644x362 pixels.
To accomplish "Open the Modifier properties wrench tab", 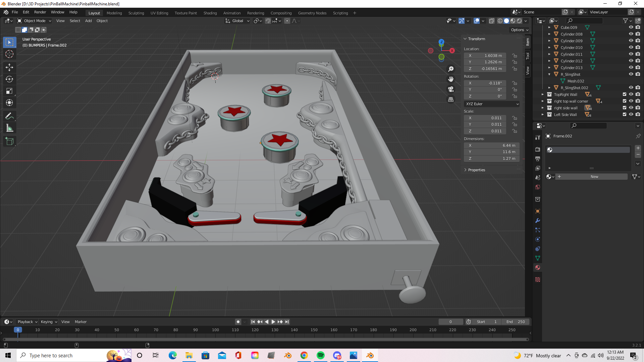I will coord(538,221).
